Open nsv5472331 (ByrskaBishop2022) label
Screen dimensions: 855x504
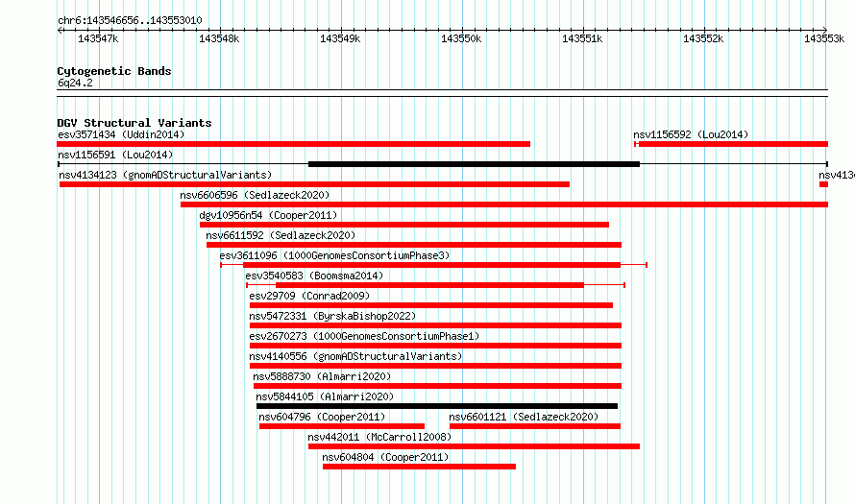click(332, 316)
